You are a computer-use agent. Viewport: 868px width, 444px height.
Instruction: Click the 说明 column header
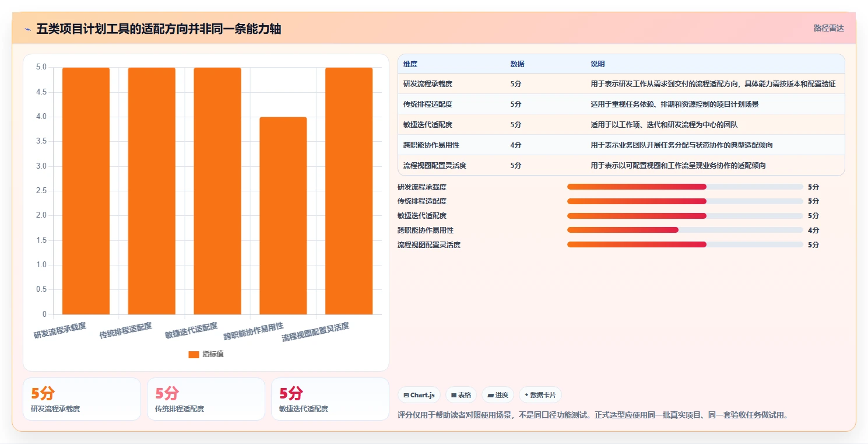pos(598,64)
